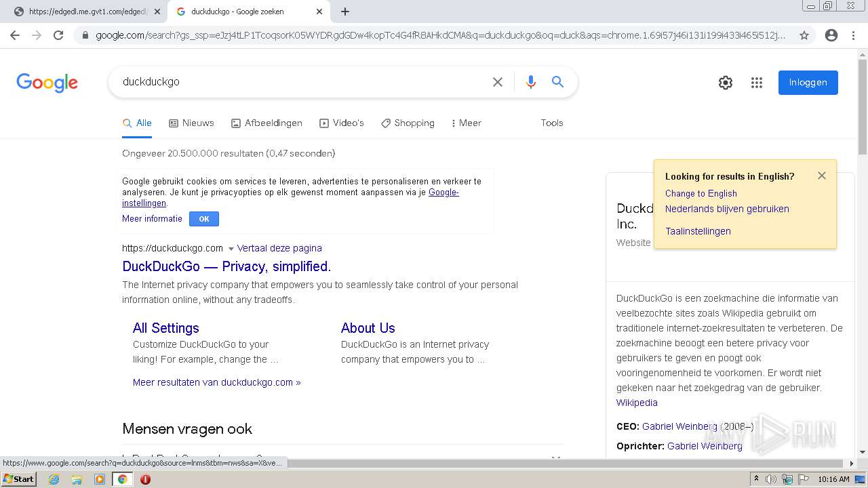Open the Action Center flag icon
Viewport: 868px width, 488px height.
[804, 479]
